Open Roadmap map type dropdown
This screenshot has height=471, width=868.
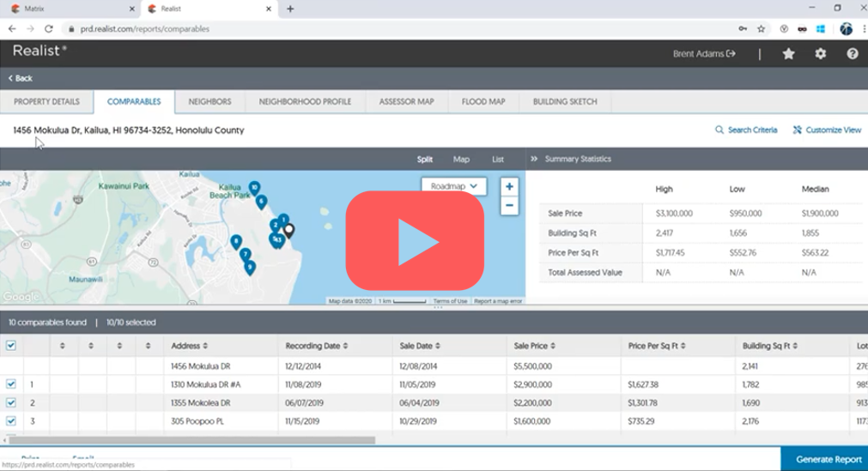(x=454, y=186)
